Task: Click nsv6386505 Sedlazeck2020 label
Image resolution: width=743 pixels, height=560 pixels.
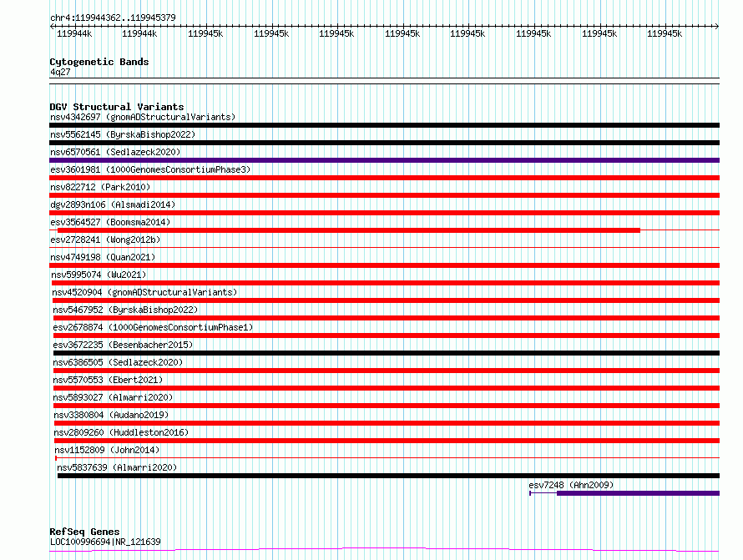Action: tap(118, 362)
